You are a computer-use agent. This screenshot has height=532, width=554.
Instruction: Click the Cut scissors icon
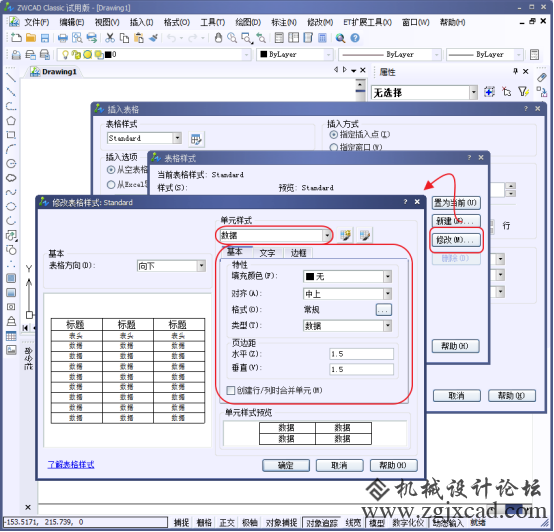point(110,38)
